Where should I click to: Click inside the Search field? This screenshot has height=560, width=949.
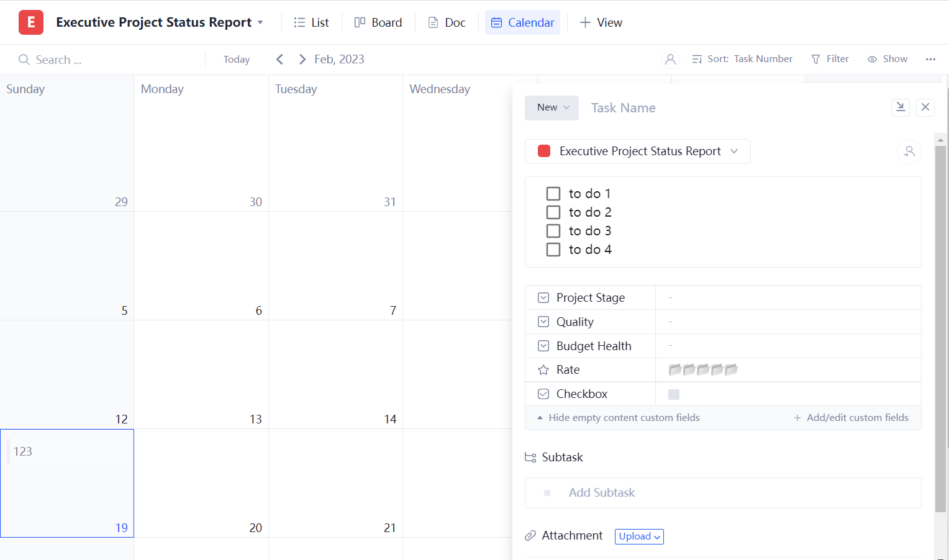[x=75, y=59]
